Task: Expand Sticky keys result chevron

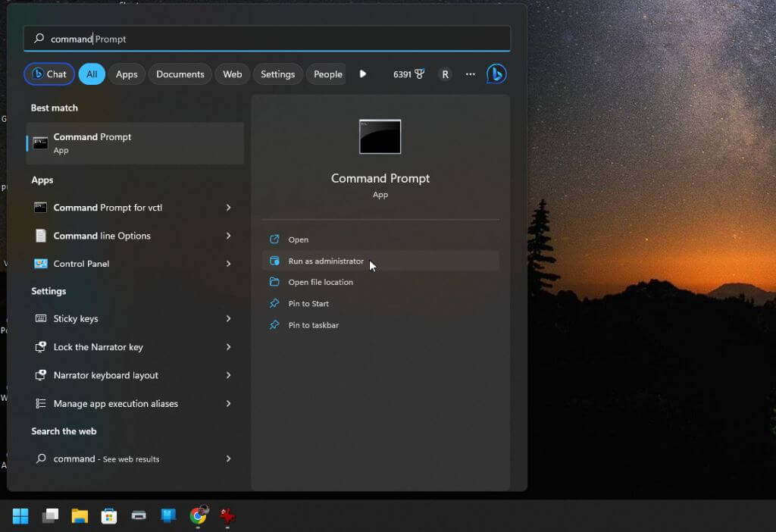Action: [228, 319]
